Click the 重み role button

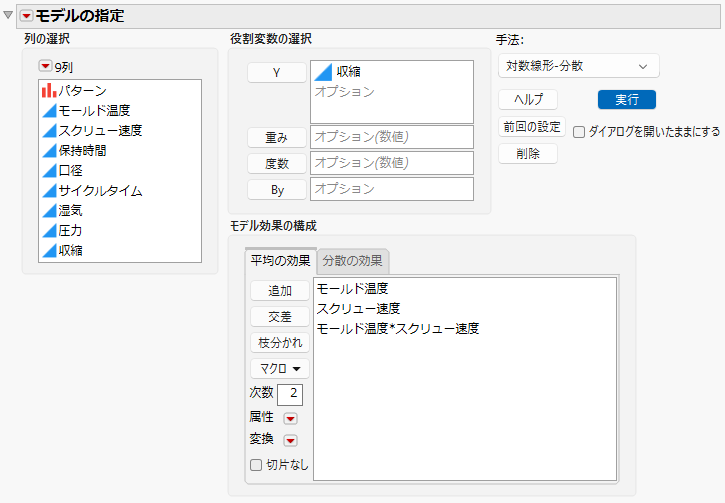coord(276,137)
